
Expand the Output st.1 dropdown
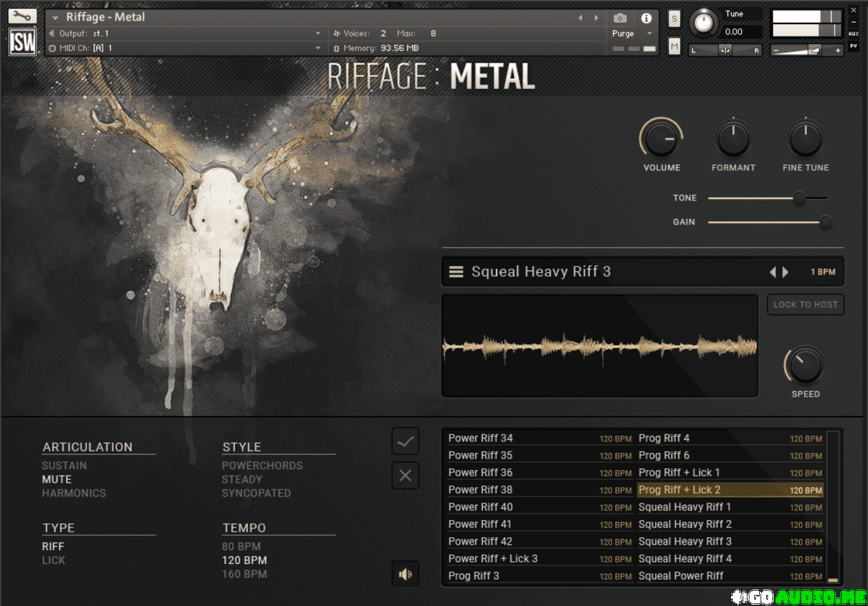pos(318,33)
